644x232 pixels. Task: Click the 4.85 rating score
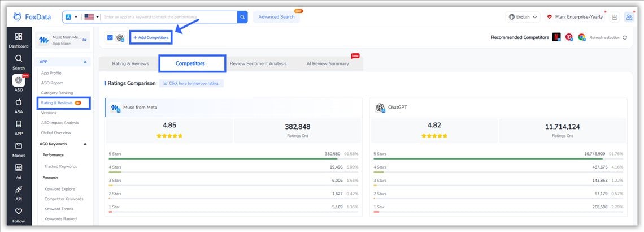click(169, 126)
